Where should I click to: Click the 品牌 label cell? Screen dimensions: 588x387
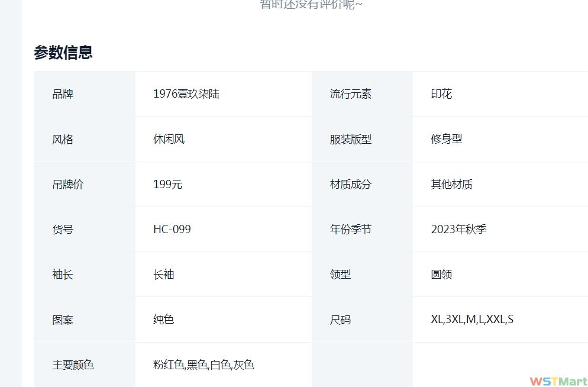[63, 94]
